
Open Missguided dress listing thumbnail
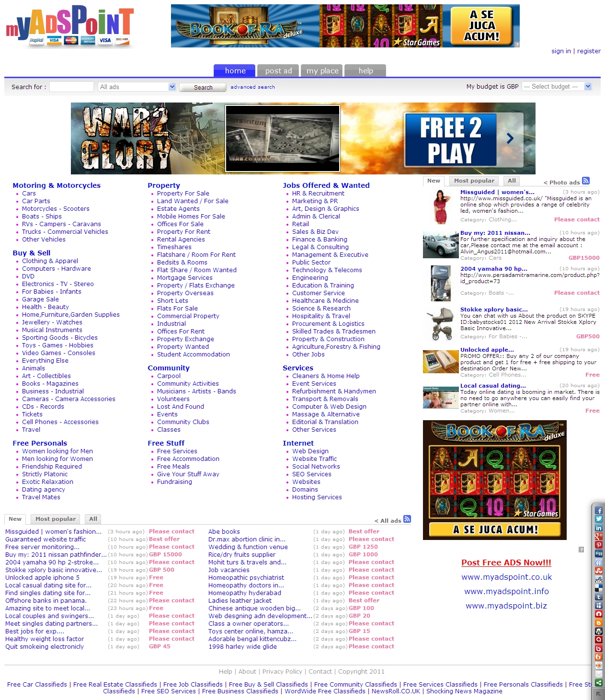click(x=440, y=207)
